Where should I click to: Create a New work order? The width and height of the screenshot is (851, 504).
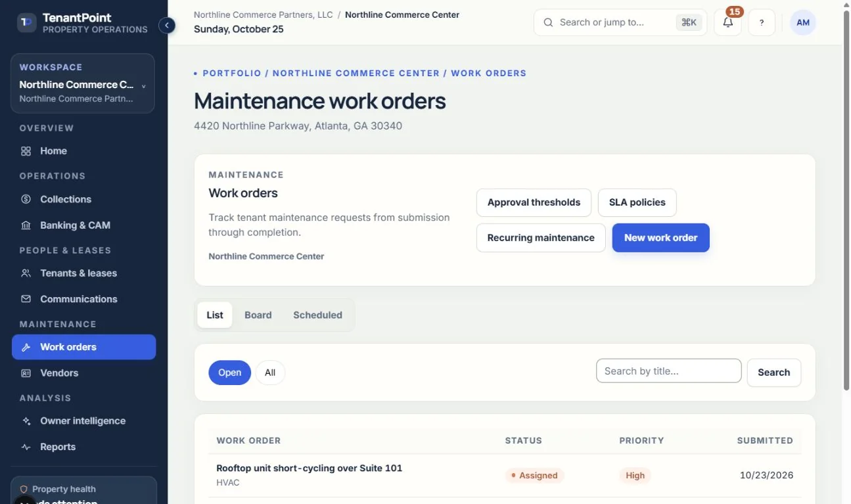(x=661, y=238)
